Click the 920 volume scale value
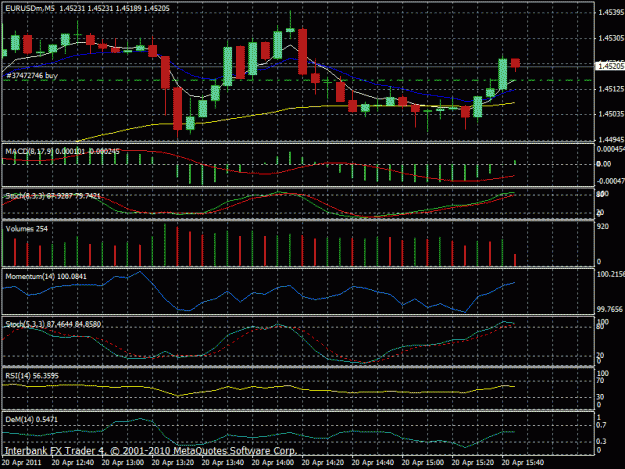The height and width of the screenshot is (469, 625). tap(603, 226)
